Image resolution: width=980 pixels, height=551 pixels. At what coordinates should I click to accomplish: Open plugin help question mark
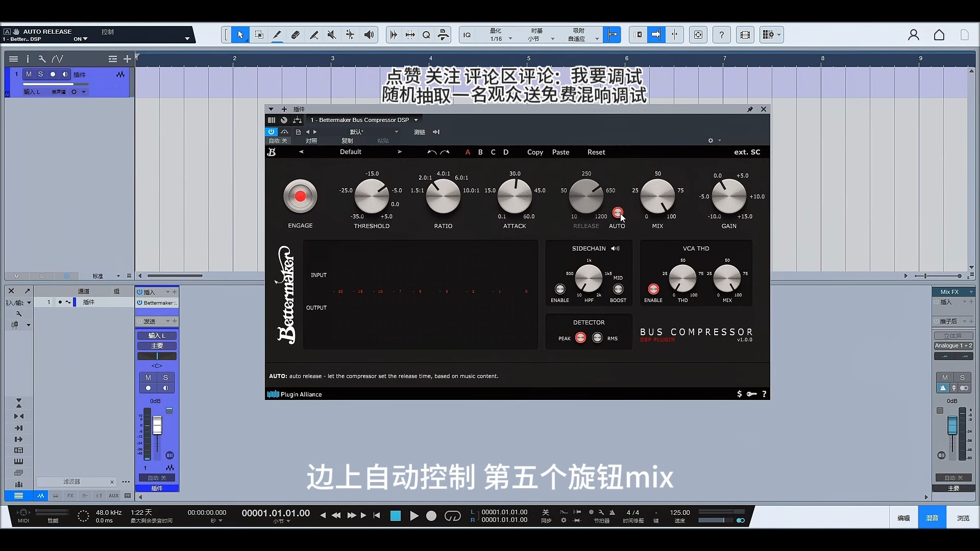click(x=764, y=394)
